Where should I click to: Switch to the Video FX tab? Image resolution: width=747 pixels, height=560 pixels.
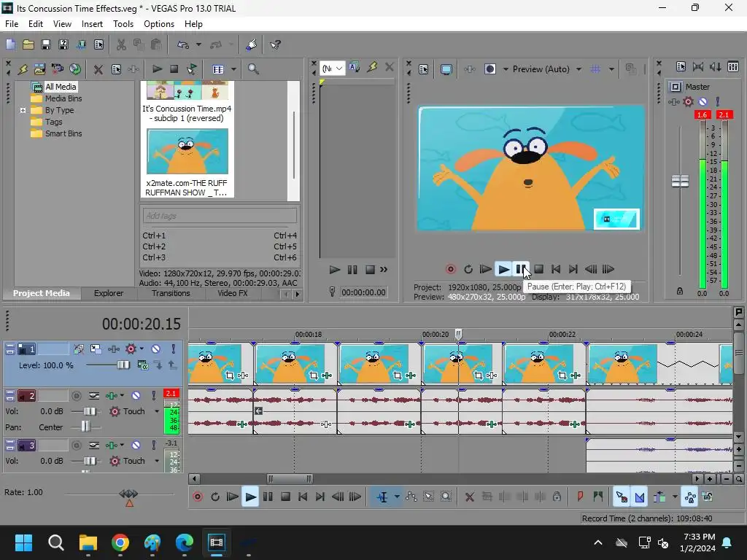[233, 293]
